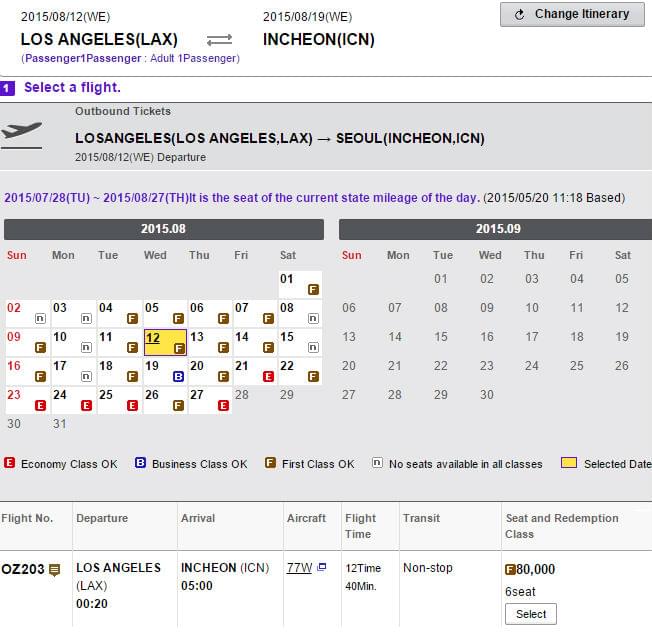Open the 77W aircraft link

(x=299, y=568)
